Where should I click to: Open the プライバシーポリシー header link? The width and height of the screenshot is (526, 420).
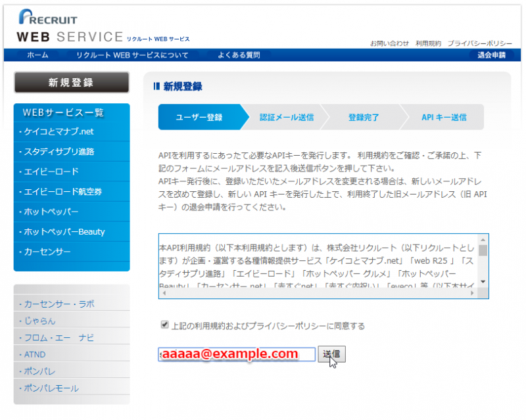(x=480, y=43)
